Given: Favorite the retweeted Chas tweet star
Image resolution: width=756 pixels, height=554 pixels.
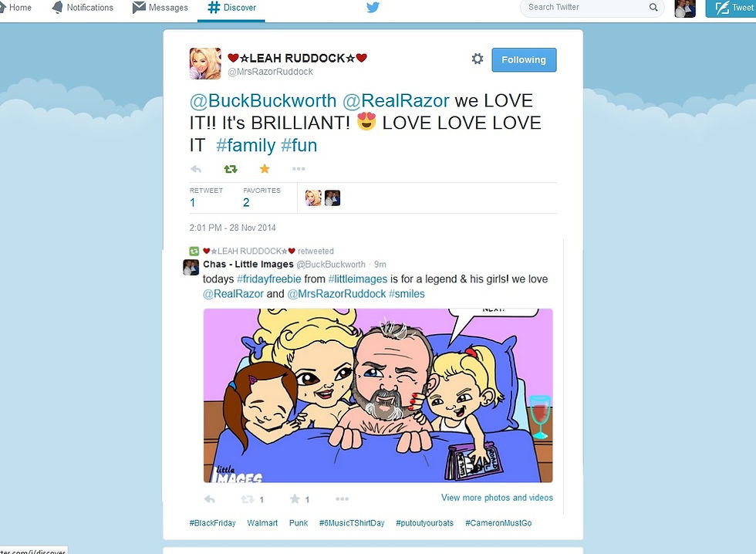Looking at the screenshot, I should pyautogui.click(x=295, y=499).
